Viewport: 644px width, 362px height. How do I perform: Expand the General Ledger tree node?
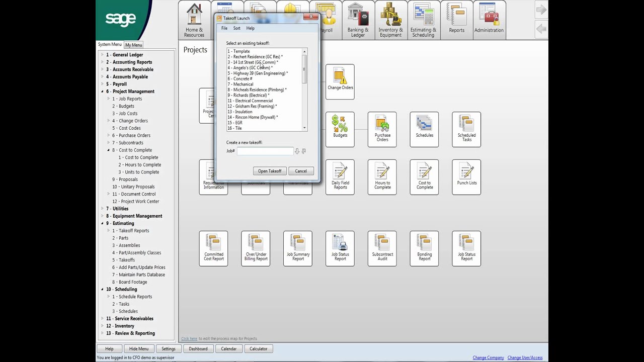click(x=102, y=55)
